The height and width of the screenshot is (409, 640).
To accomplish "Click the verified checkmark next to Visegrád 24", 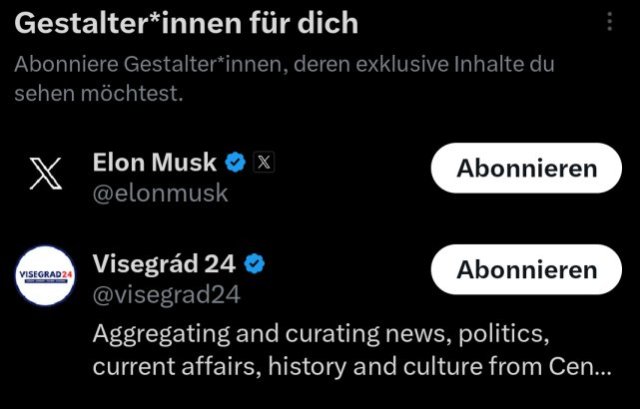I will pyautogui.click(x=254, y=264).
